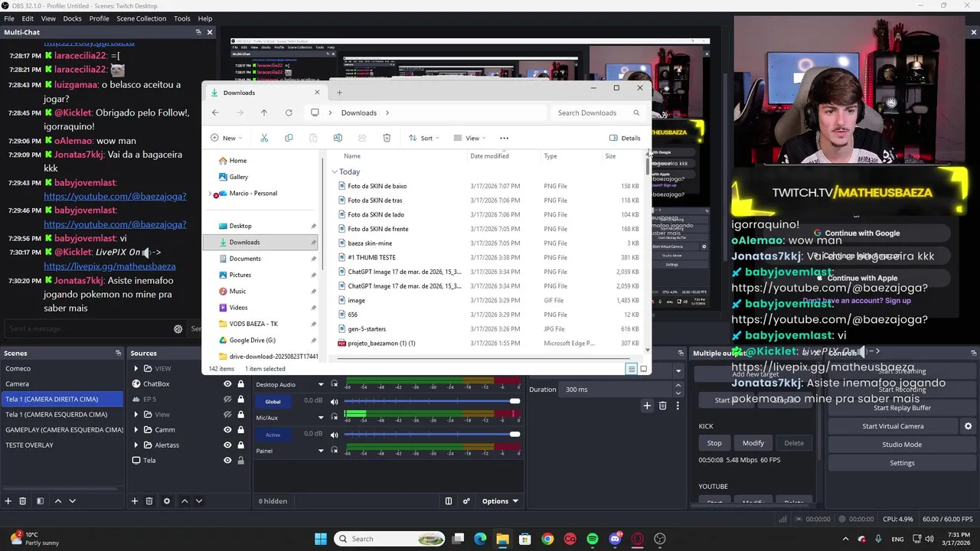Hide the Camm group with the eye icon
This screenshot has width=980, height=551.
(227, 430)
